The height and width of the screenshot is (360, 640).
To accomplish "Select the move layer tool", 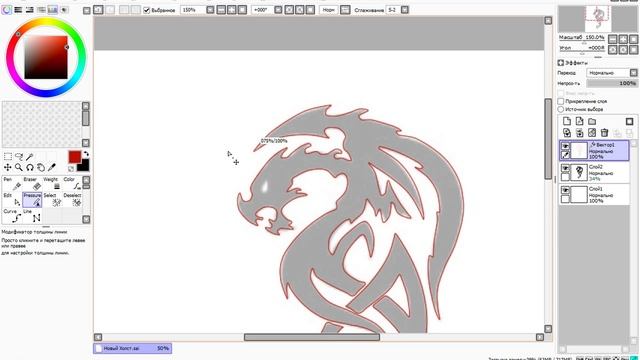I will (x=7, y=167).
